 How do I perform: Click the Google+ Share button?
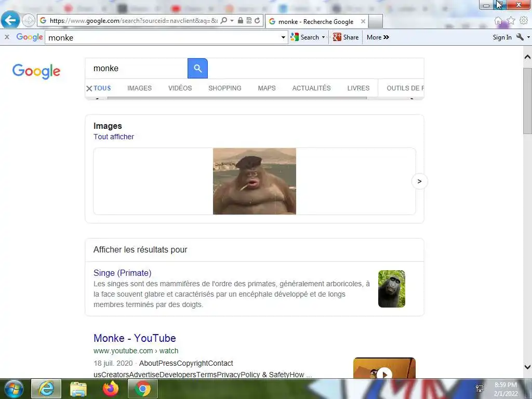pos(345,37)
